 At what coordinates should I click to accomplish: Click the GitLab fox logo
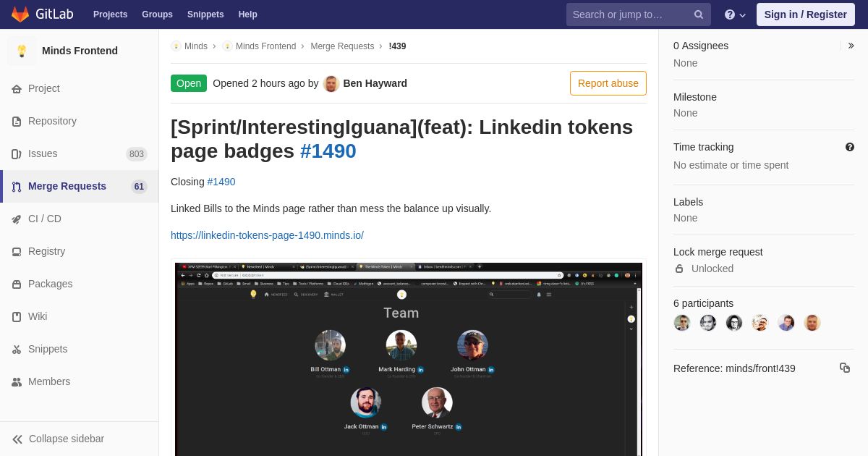point(20,14)
